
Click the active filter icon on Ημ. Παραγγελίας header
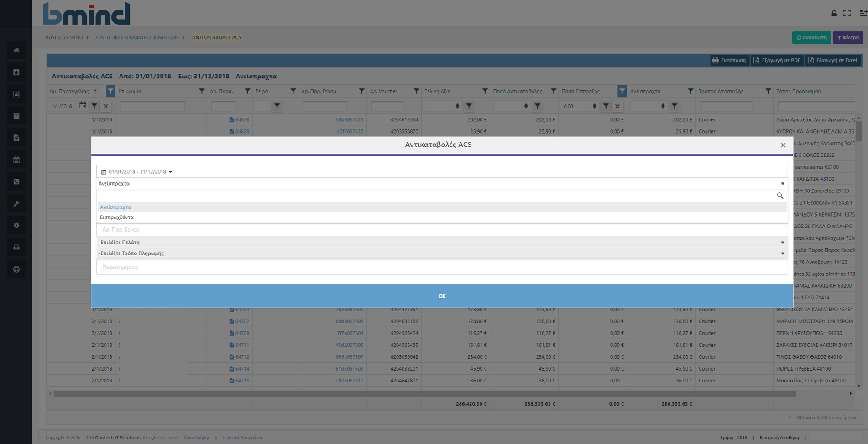110,91
